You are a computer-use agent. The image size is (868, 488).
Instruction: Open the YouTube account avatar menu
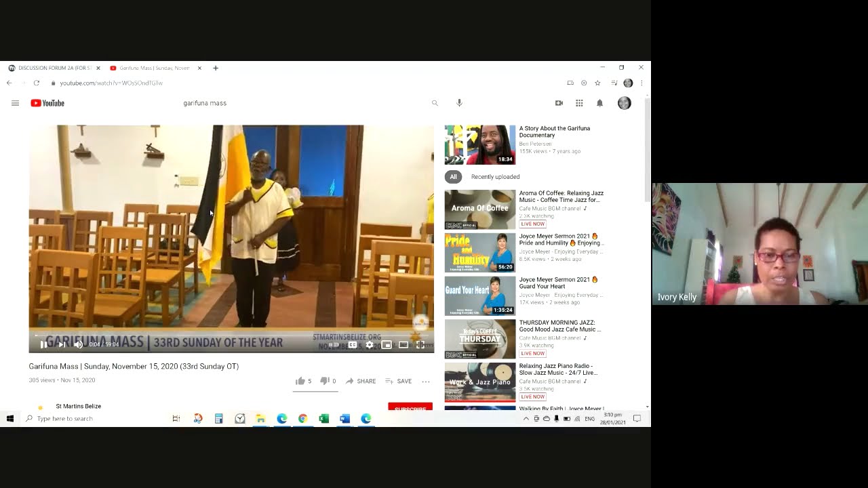pos(625,103)
